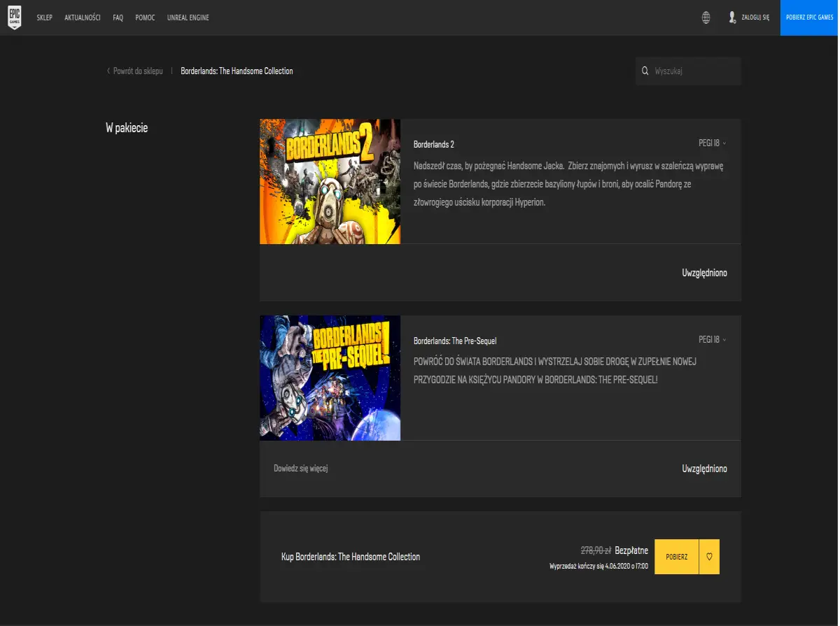Open the Pre-Sequel cover thumbnail
The width and height of the screenshot is (840, 626).
(330, 378)
